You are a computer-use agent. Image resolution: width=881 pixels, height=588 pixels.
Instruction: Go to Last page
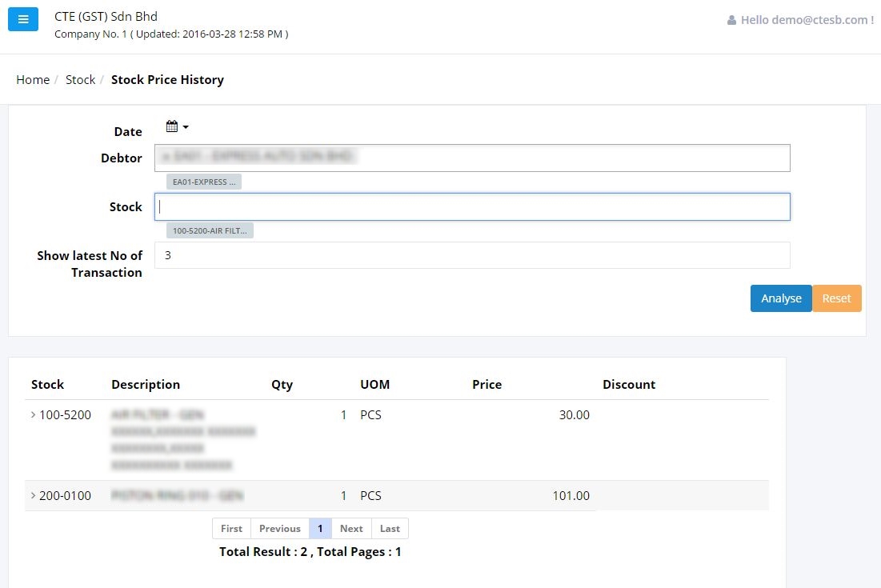tap(390, 529)
